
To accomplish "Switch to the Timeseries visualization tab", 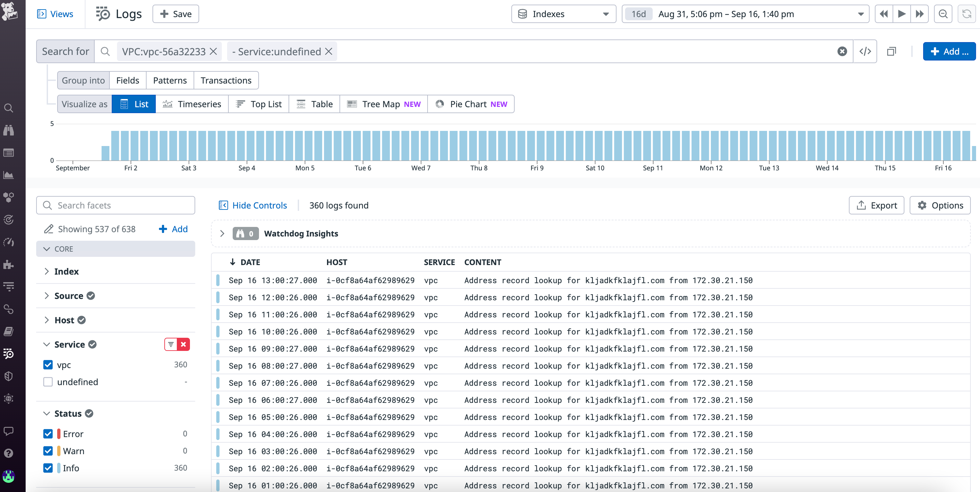I will 192,104.
